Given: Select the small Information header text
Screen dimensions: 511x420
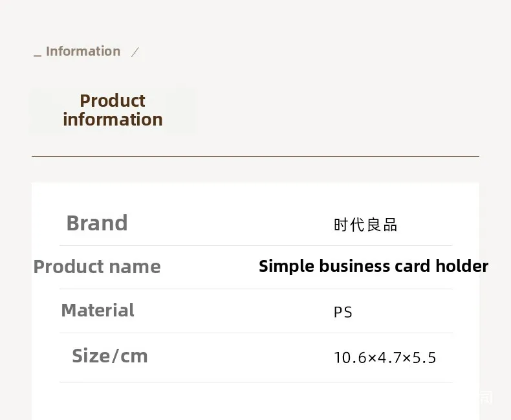Looking at the screenshot, I should coord(83,51).
